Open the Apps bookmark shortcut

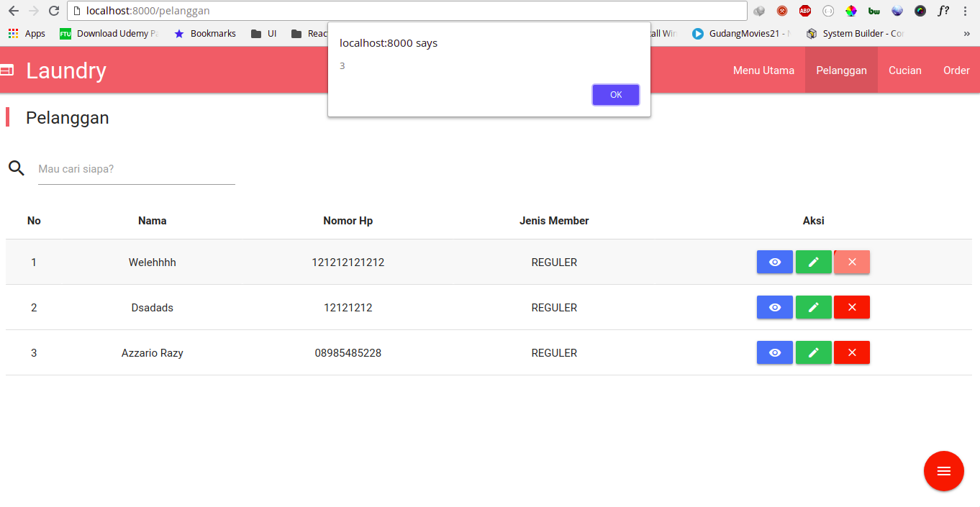point(27,33)
